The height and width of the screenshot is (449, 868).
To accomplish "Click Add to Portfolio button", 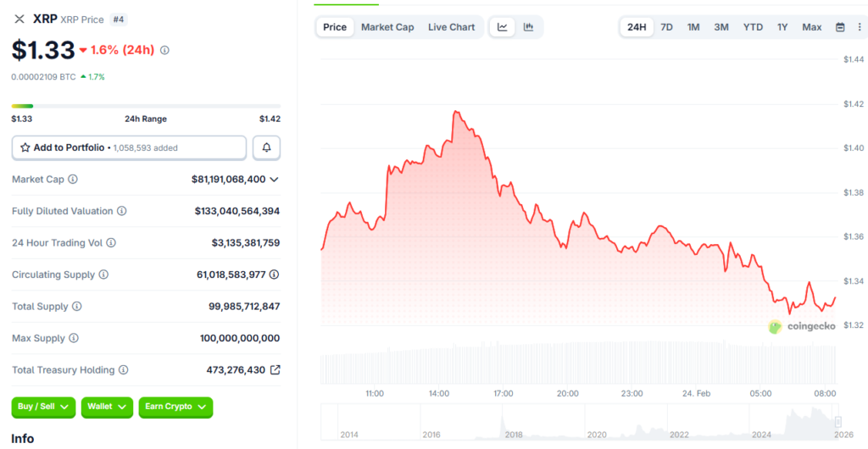I will [x=129, y=147].
